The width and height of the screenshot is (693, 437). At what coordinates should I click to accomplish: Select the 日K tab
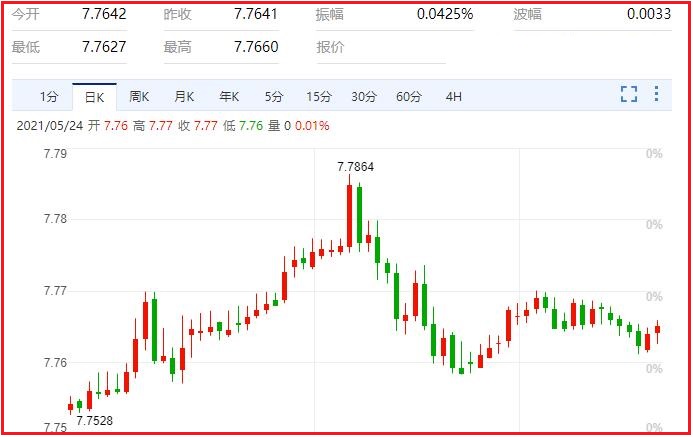(x=95, y=97)
